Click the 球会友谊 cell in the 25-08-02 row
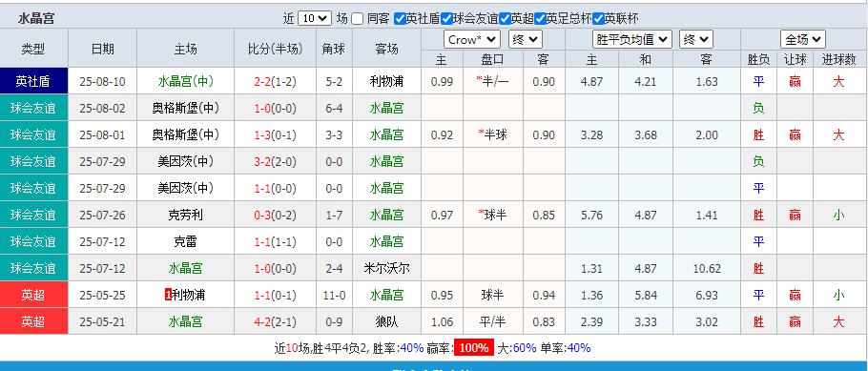The width and height of the screenshot is (868, 371). (x=33, y=108)
